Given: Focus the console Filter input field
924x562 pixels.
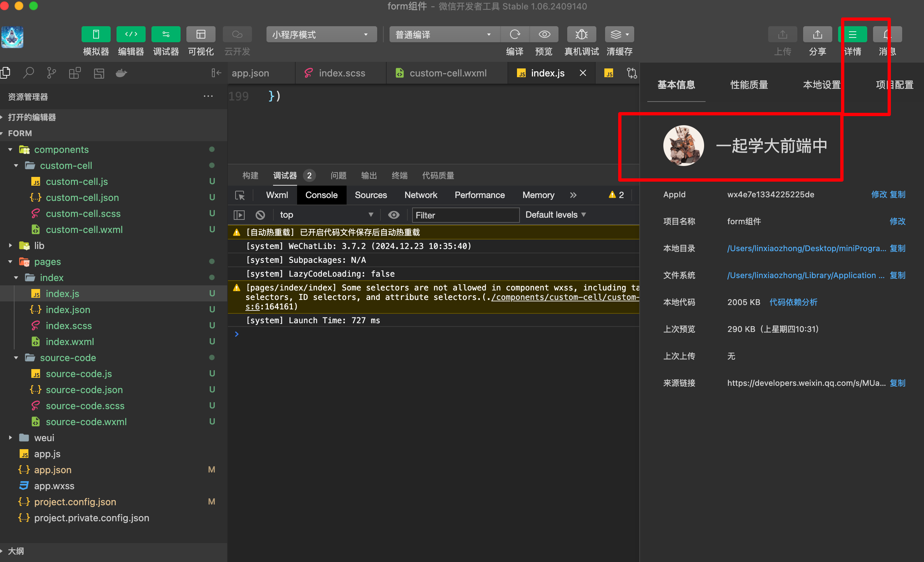Looking at the screenshot, I should pyautogui.click(x=465, y=215).
